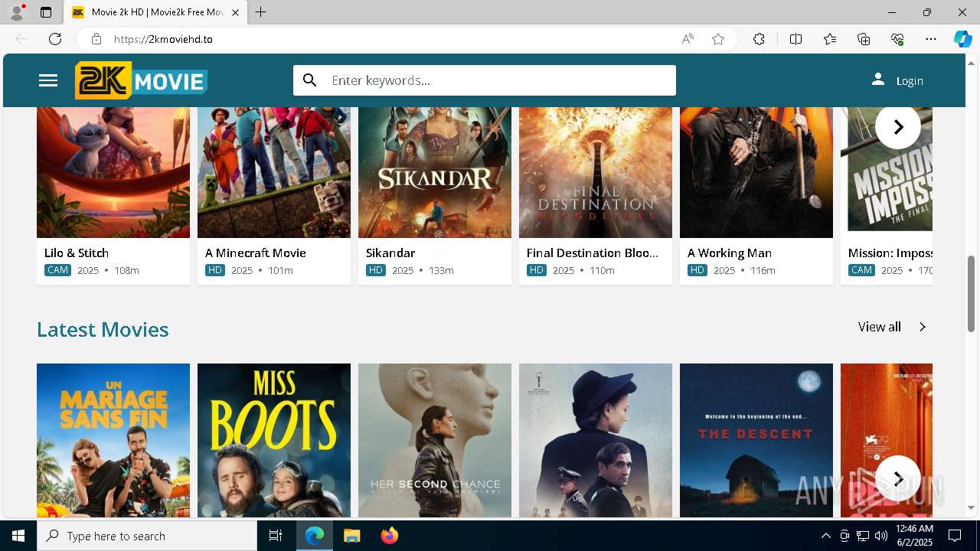The height and width of the screenshot is (551, 980).
Task: Click the CAM badge under Lilo & Stitch
Action: 57,270
